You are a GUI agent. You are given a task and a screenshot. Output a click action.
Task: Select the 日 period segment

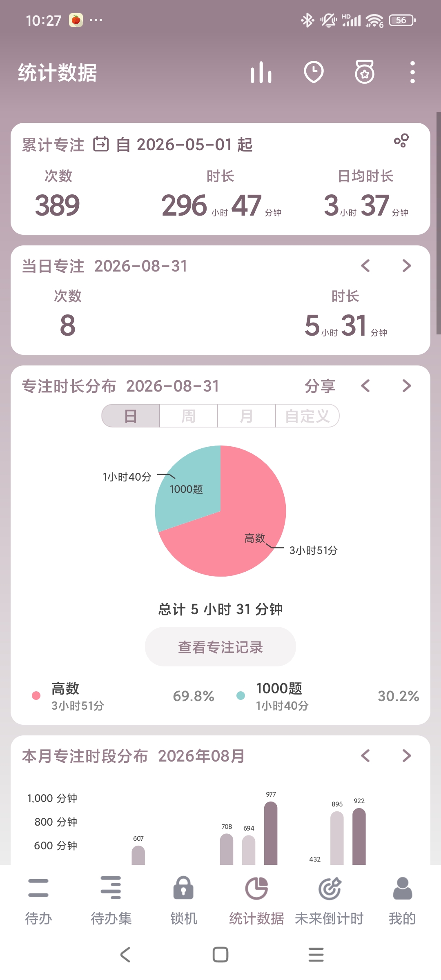(x=131, y=416)
